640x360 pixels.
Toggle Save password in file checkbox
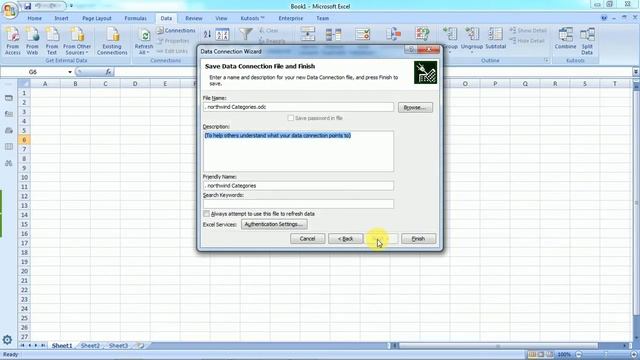pyautogui.click(x=291, y=118)
